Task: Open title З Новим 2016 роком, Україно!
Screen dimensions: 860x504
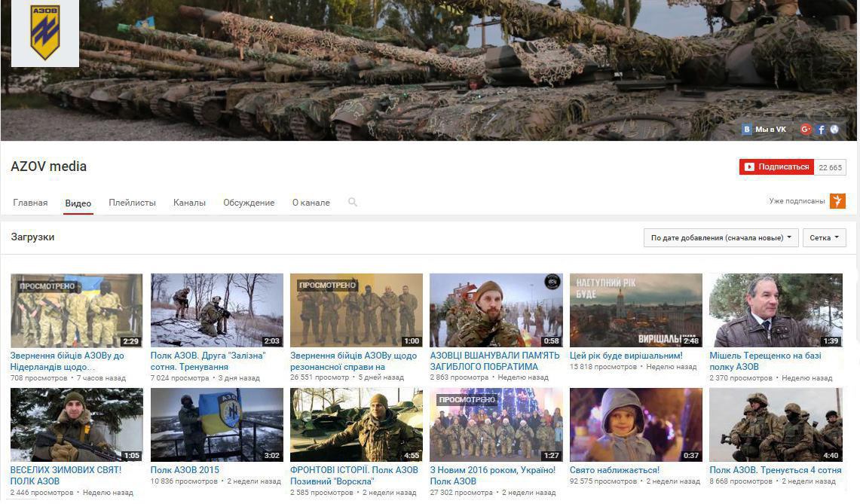Action: [493, 475]
